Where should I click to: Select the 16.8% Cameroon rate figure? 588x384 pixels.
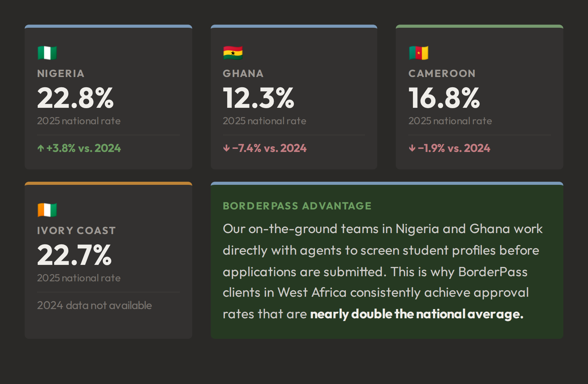(x=444, y=98)
